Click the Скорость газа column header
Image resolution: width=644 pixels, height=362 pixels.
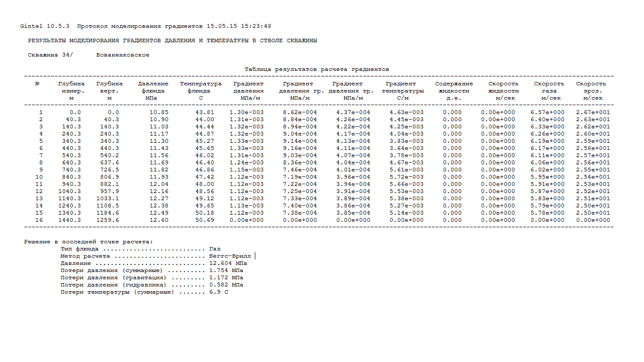click(x=549, y=91)
